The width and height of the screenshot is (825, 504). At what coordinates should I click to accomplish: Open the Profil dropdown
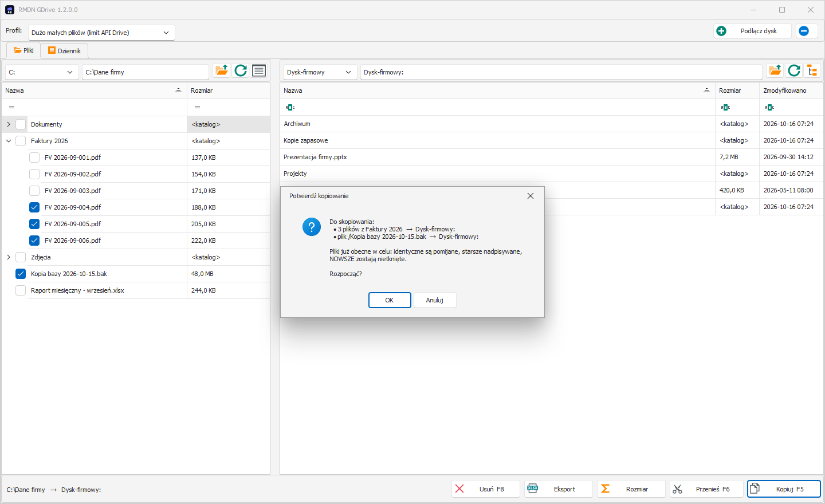pyautogui.click(x=101, y=33)
